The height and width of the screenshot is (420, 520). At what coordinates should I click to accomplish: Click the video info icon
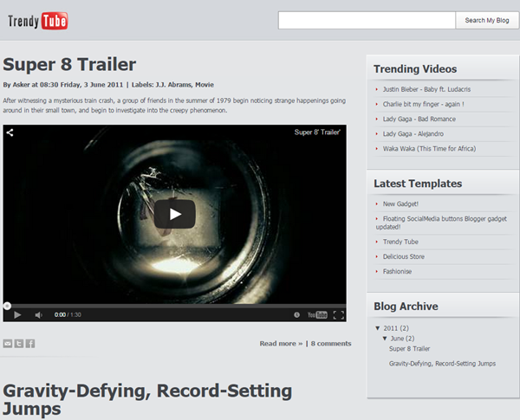(296, 314)
